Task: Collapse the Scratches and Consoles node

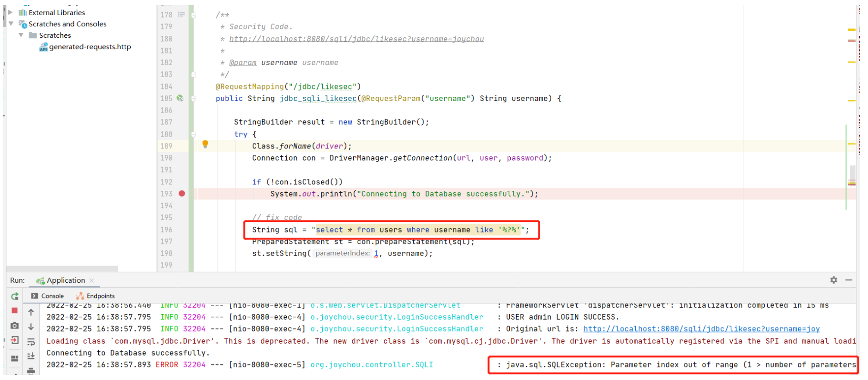Action: (x=11, y=24)
